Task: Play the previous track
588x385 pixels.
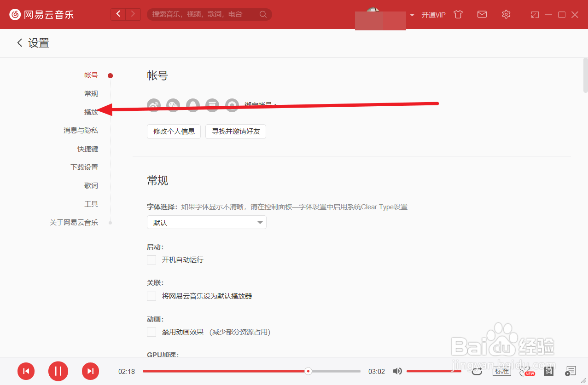Action: tap(26, 371)
